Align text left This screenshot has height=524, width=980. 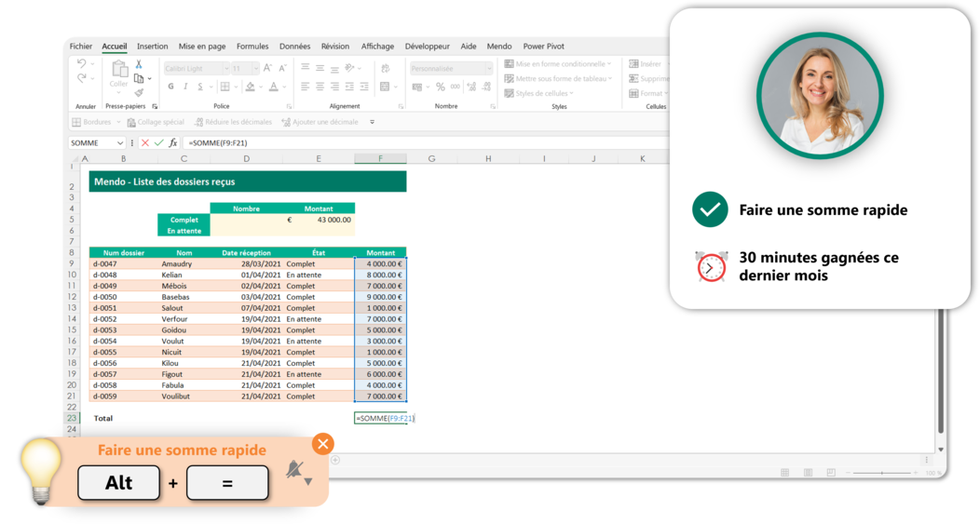pyautogui.click(x=305, y=87)
